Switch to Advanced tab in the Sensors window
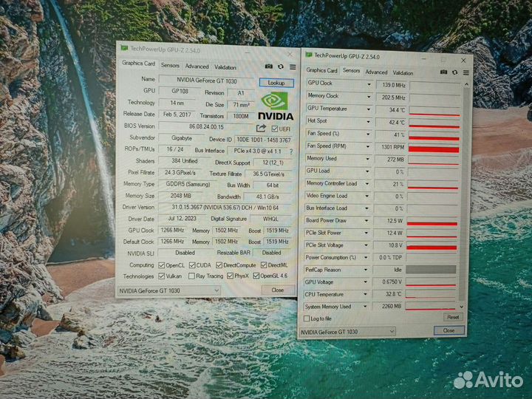Image resolution: width=532 pixels, height=399 pixels. [376, 72]
